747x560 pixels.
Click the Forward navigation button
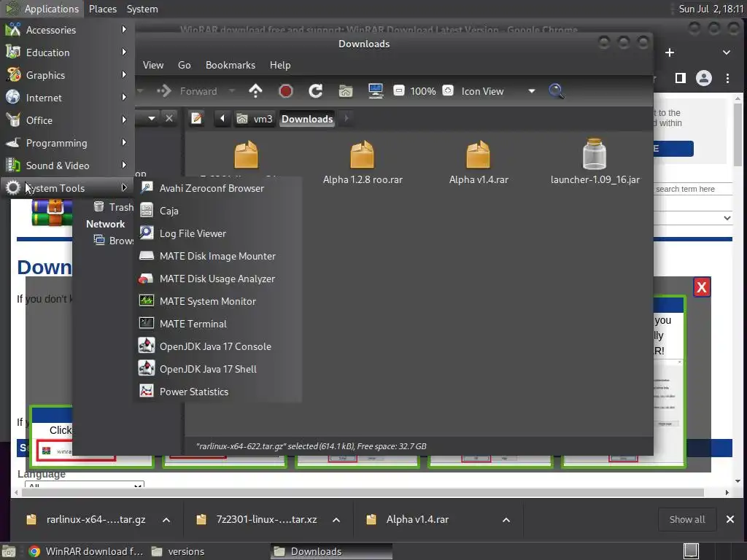(187, 91)
